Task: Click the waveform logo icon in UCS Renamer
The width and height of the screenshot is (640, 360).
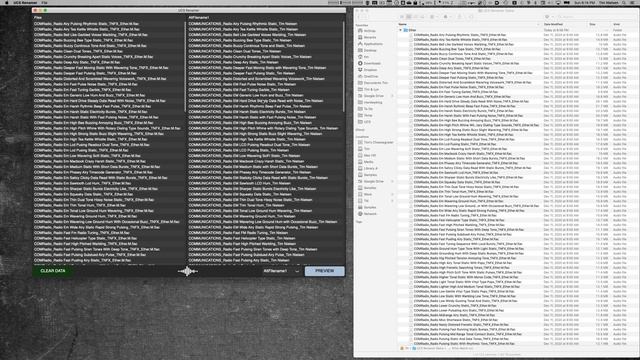Action: (x=188, y=271)
